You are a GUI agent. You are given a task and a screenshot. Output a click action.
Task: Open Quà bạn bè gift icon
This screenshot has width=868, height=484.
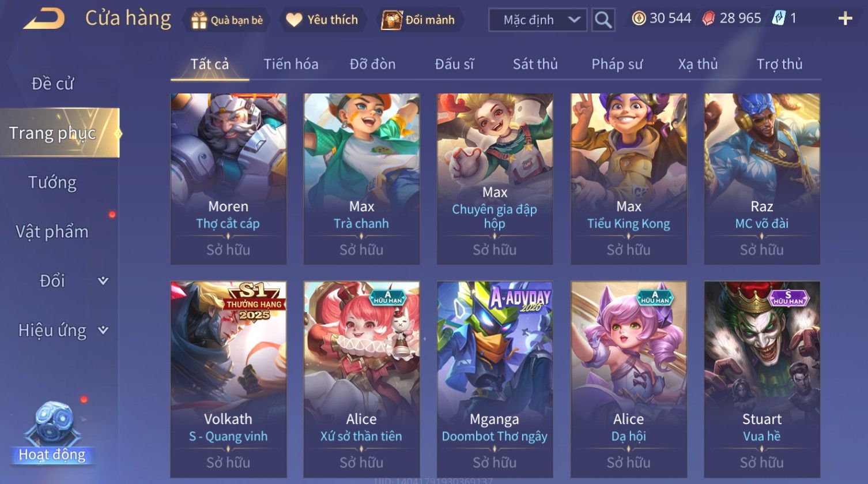pyautogui.click(x=199, y=20)
